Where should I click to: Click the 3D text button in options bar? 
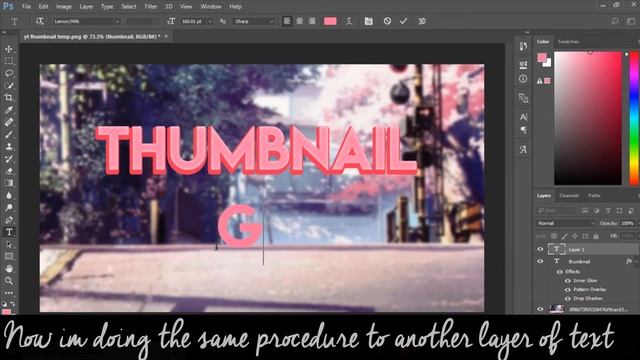point(422,21)
